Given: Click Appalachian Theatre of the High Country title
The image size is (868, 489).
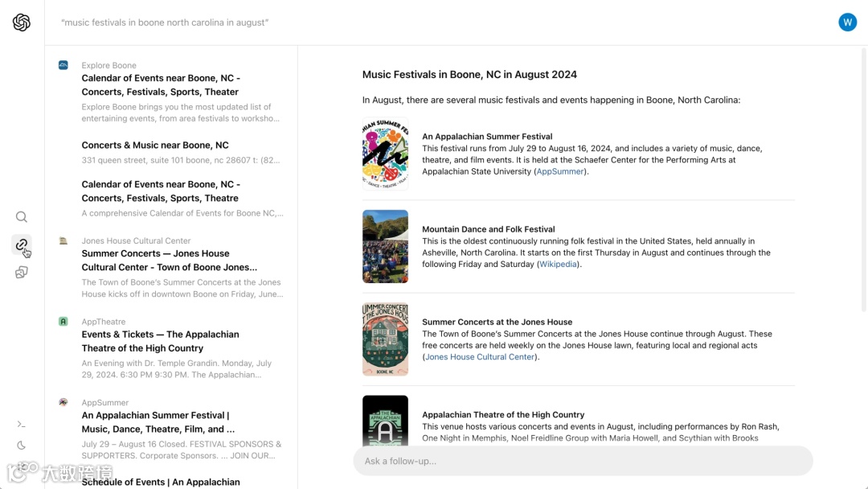Looking at the screenshot, I should click(503, 415).
